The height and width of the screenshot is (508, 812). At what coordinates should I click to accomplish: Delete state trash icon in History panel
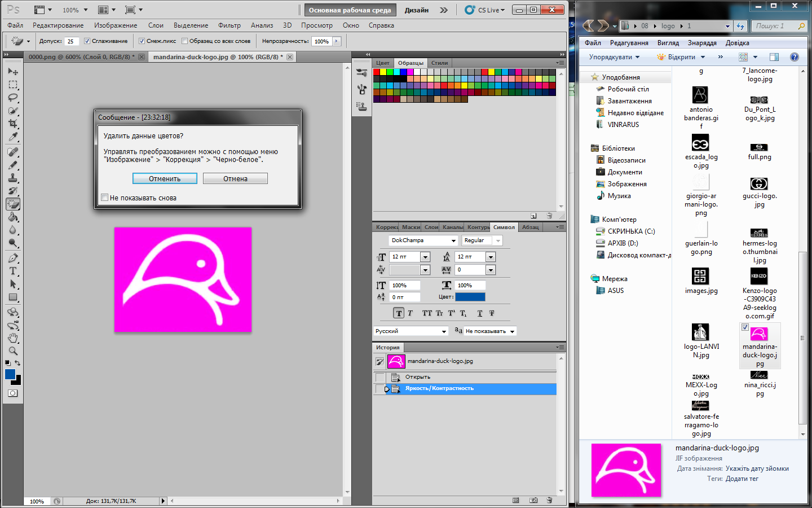click(x=549, y=500)
